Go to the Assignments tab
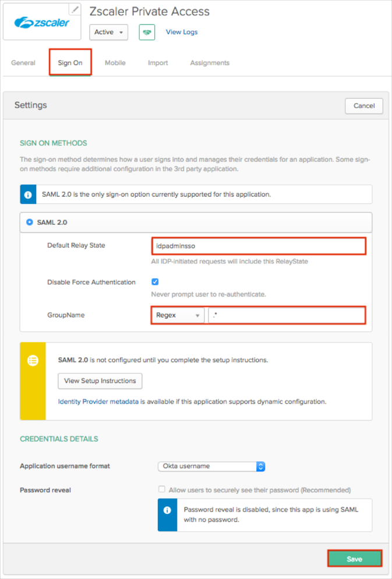This screenshot has width=392, height=579. pos(210,63)
